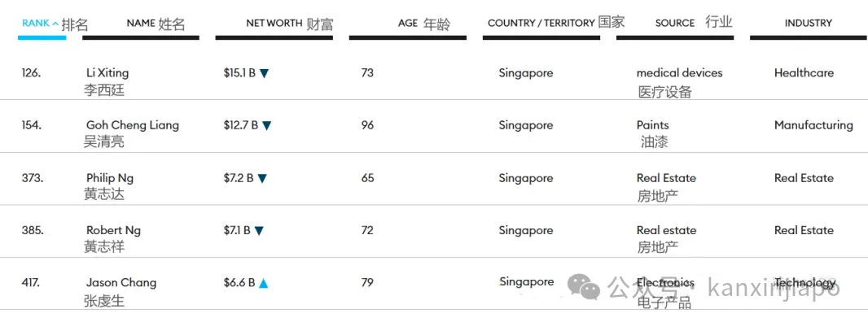
Task: Toggle the RANK sort caret
Action: tap(55, 24)
